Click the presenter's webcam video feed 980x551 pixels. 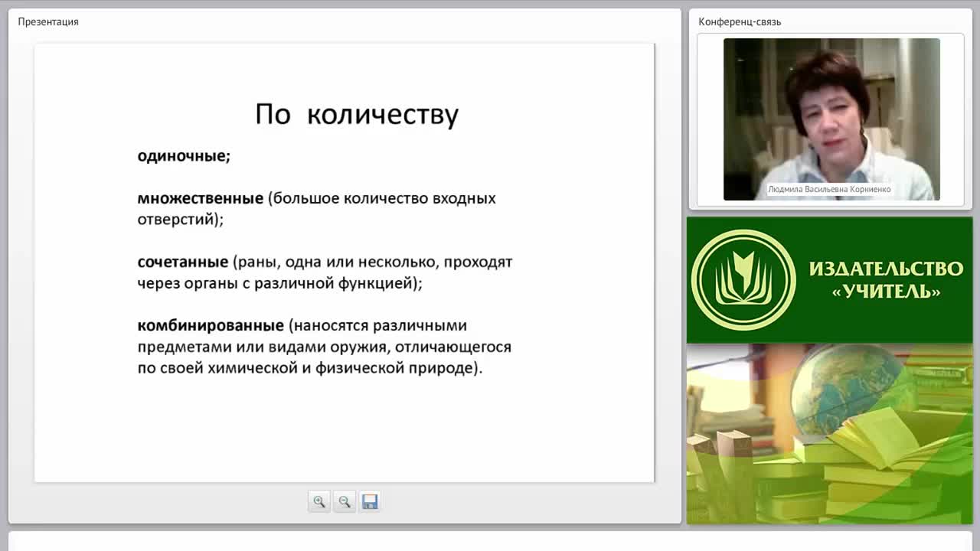point(831,119)
